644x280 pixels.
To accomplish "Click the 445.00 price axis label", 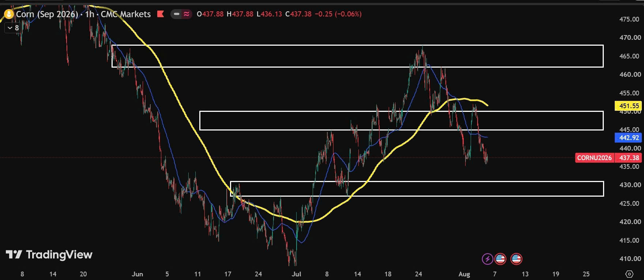I will click(630, 130).
